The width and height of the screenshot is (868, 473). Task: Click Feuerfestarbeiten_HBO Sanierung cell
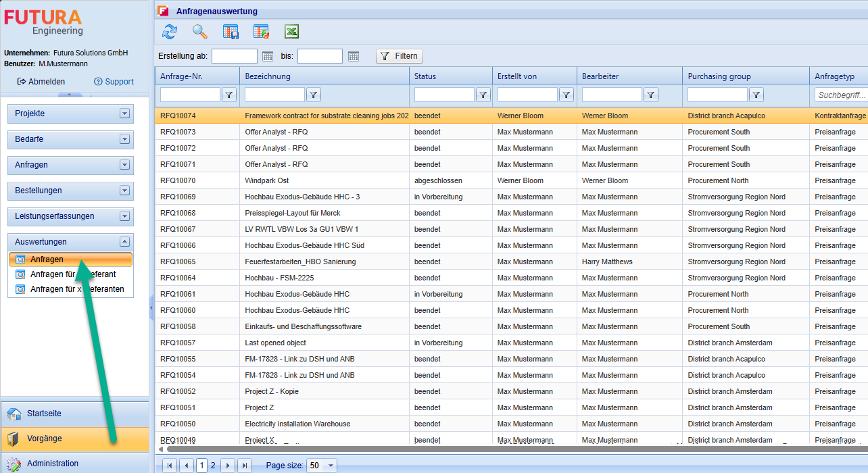click(324, 262)
